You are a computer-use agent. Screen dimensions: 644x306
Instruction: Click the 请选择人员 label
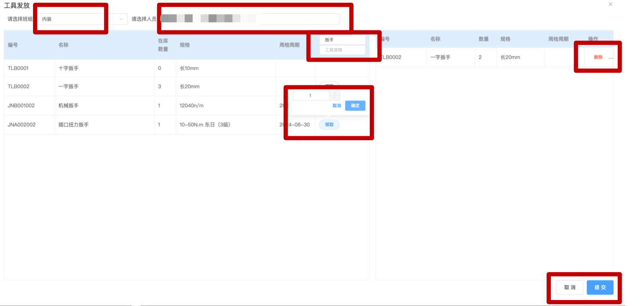click(x=144, y=19)
